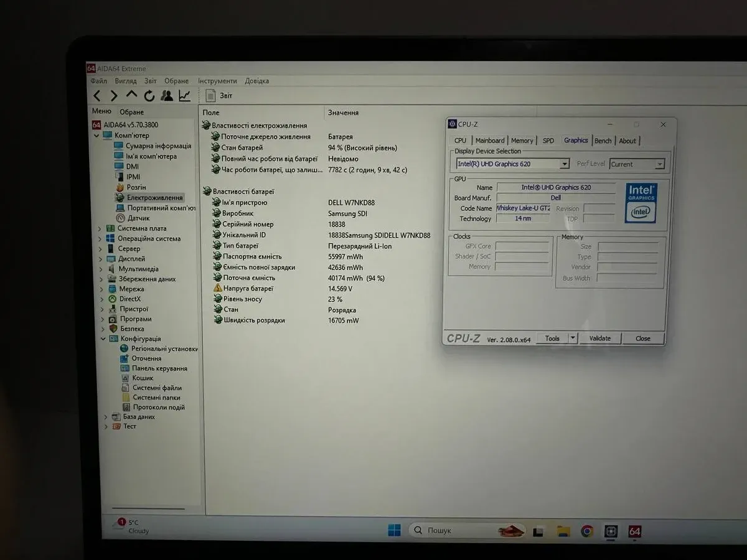
Task: Open the Інструменти menu
Action: click(217, 81)
